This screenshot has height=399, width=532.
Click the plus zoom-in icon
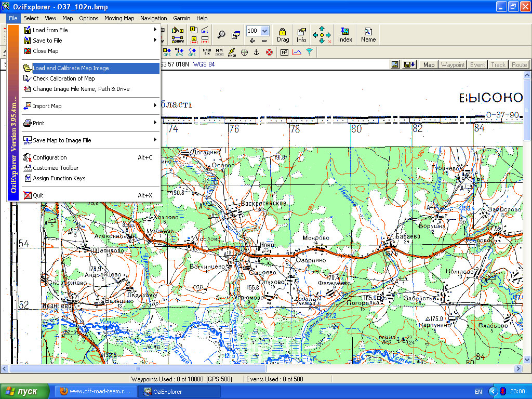(252, 41)
